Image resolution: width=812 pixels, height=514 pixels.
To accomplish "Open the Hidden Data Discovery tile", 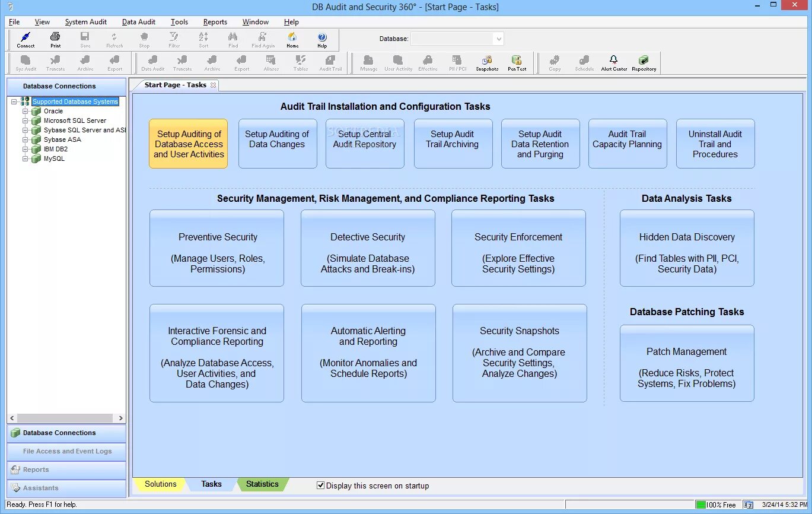I will 687,248.
